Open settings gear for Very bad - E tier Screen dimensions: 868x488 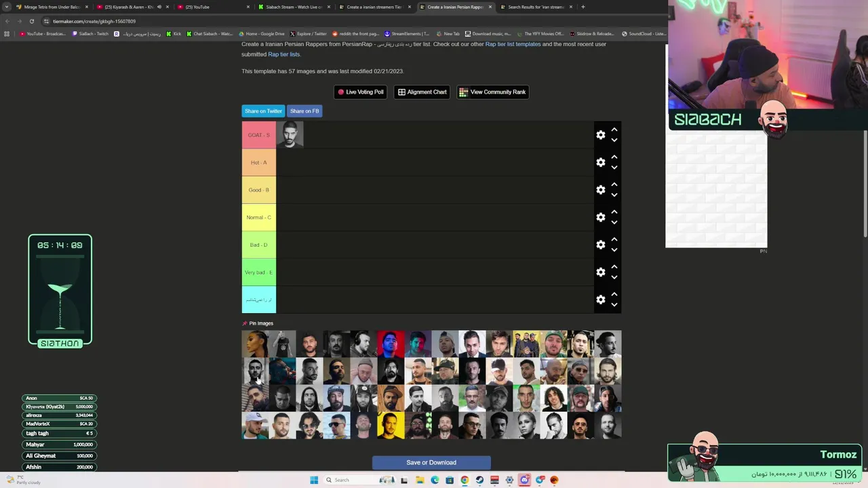600,272
